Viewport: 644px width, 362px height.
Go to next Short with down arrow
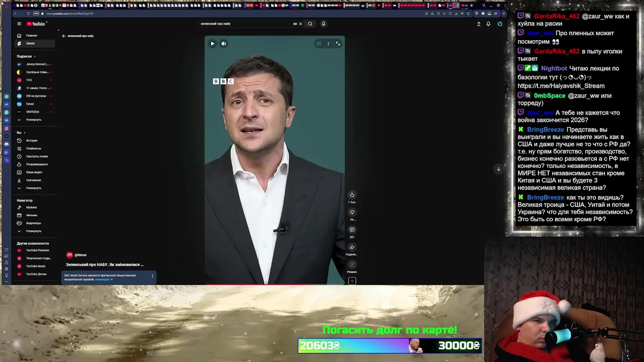pos(499,169)
